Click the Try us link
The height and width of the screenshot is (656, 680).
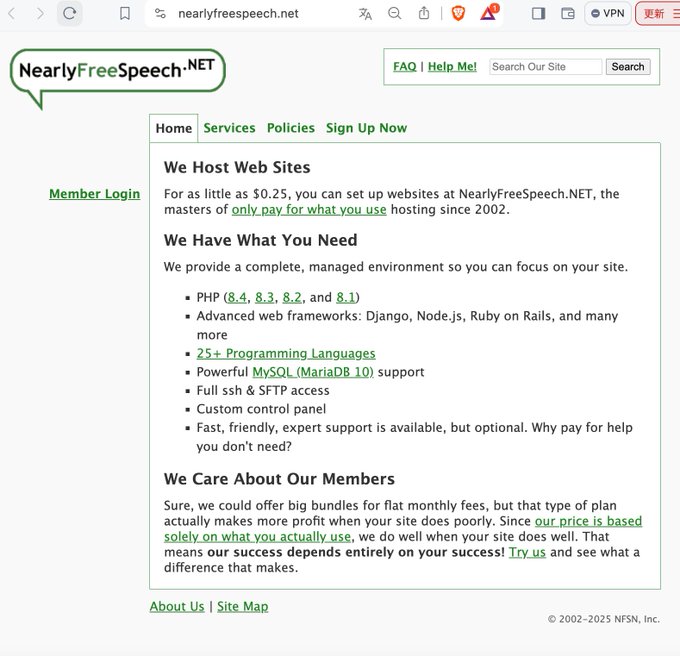tap(527, 552)
